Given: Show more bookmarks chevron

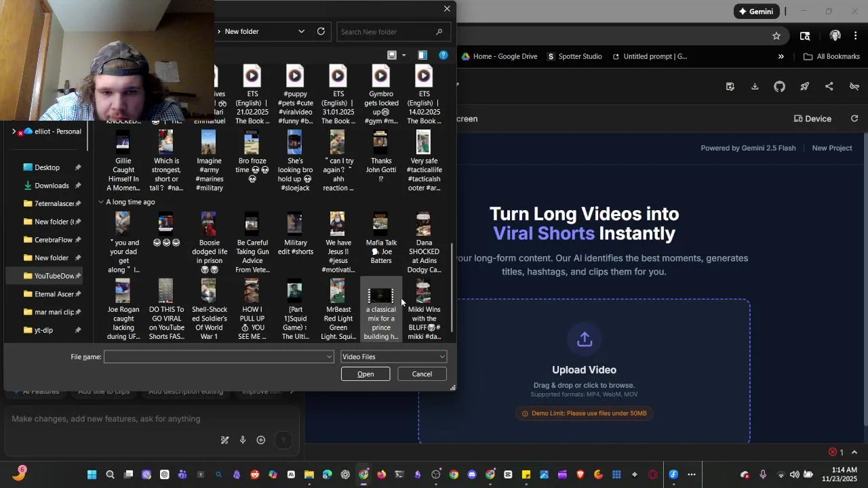Looking at the screenshot, I should 781,56.
